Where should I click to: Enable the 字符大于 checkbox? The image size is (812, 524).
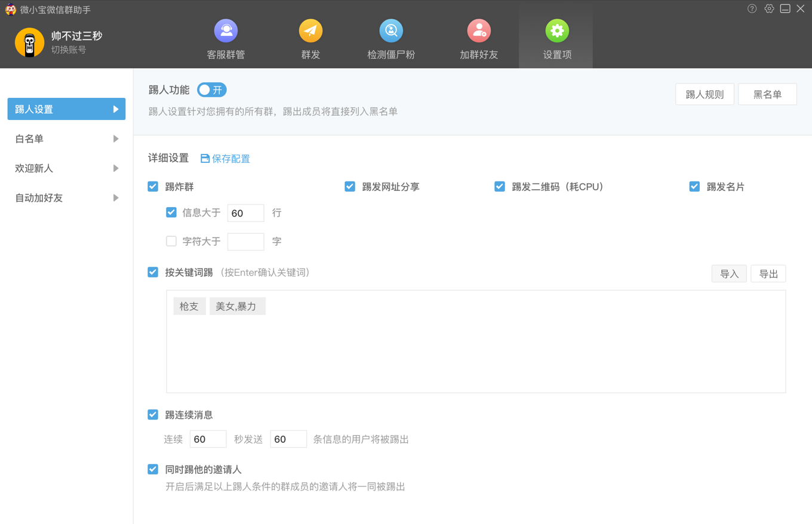tap(171, 241)
